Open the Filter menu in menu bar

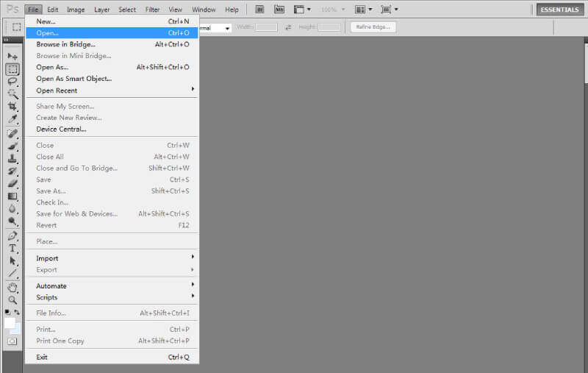tap(152, 10)
